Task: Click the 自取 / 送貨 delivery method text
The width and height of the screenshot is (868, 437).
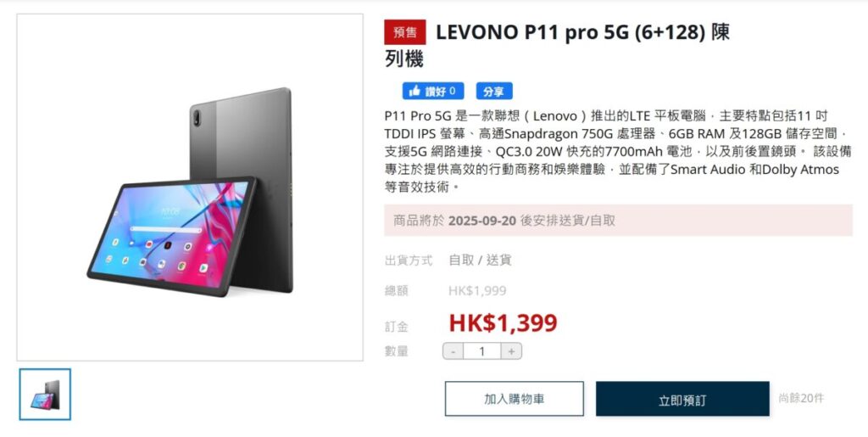Action: 480,261
